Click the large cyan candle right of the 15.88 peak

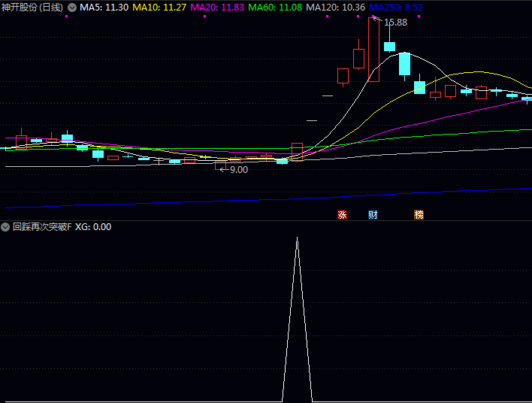[404, 63]
